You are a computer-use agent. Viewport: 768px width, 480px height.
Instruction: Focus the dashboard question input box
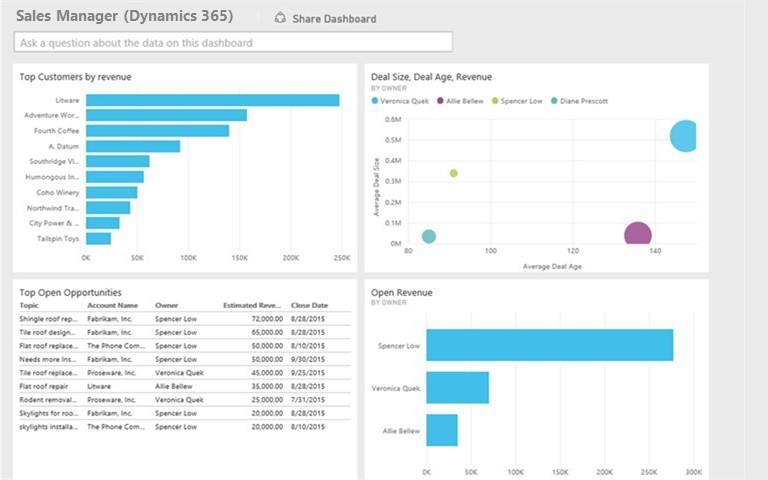coord(233,43)
